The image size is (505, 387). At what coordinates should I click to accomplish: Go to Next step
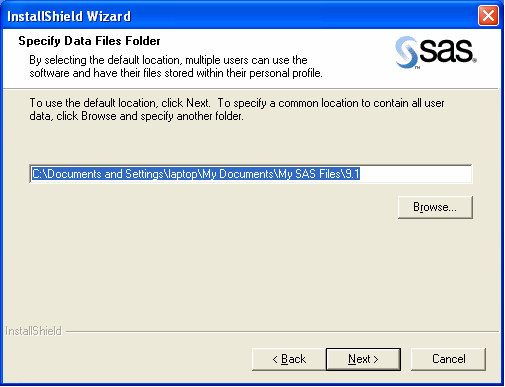pos(363,359)
